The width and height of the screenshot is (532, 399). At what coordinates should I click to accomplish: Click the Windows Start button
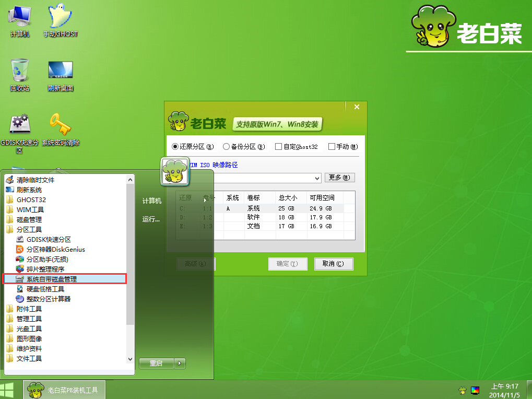click(7, 390)
